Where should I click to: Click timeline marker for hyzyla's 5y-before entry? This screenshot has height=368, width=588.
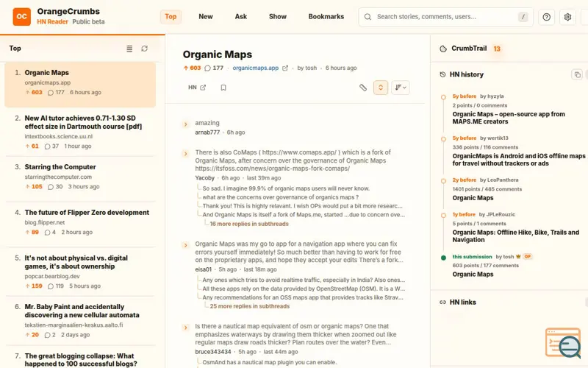(443, 97)
